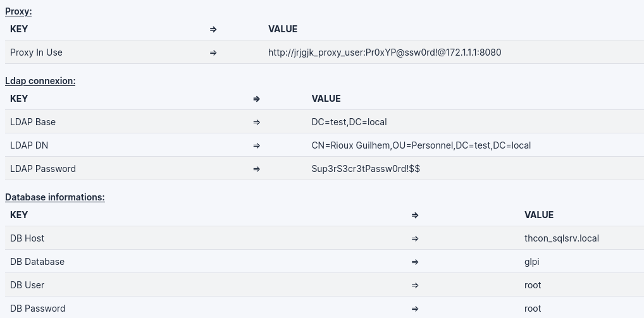The width and height of the screenshot is (644, 318).
Task: Click the Sup3rS3cr3tPassw0rd!$$ password value
Action: tap(366, 169)
